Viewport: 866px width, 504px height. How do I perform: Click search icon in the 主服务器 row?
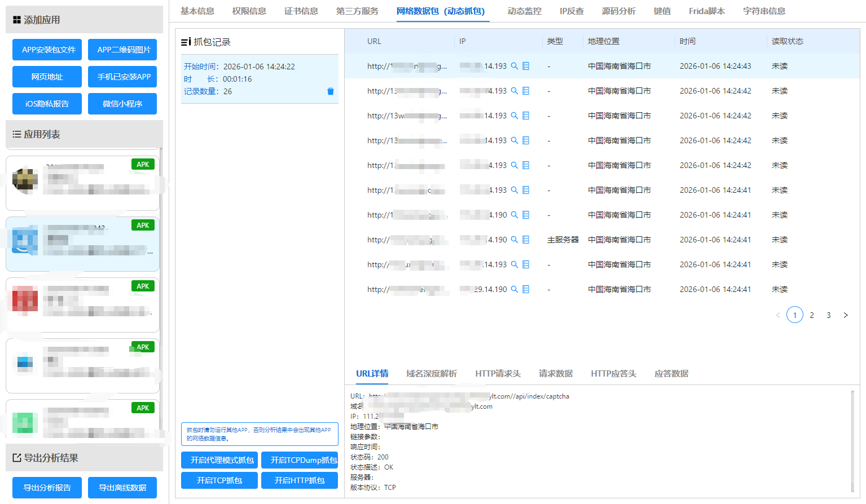[515, 240]
